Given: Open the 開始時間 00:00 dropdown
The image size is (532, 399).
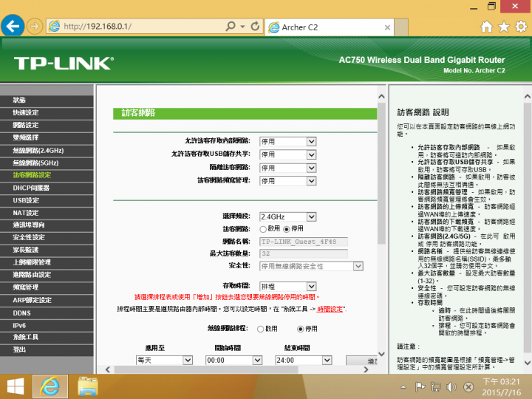Looking at the screenshot, I should pyautogui.click(x=233, y=361).
